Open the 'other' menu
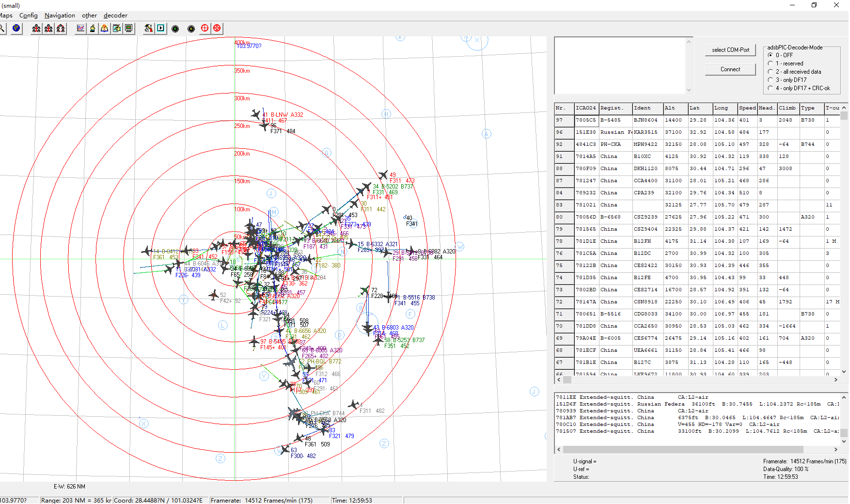The width and height of the screenshot is (850, 504). coord(89,16)
